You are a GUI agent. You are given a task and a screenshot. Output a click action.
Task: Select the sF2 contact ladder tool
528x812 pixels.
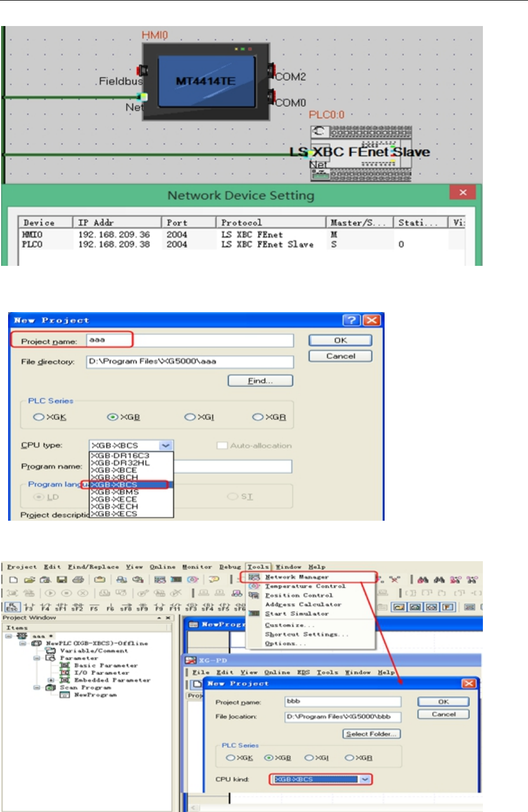(x=76, y=607)
